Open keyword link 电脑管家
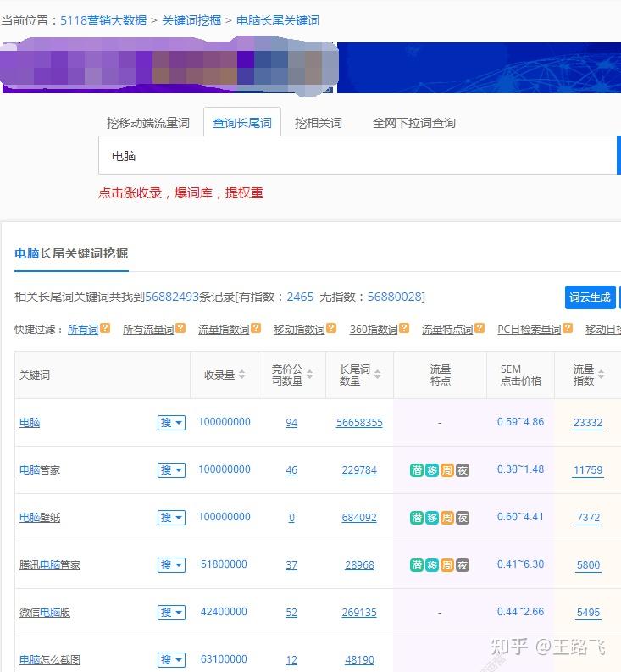The width and height of the screenshot is (621, 672). (40, 470)
